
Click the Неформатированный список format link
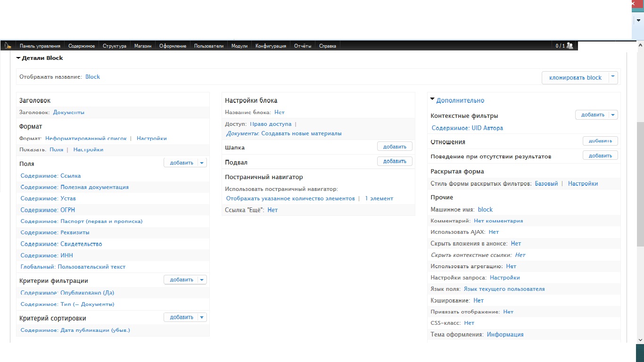click(x=86, y=139)
